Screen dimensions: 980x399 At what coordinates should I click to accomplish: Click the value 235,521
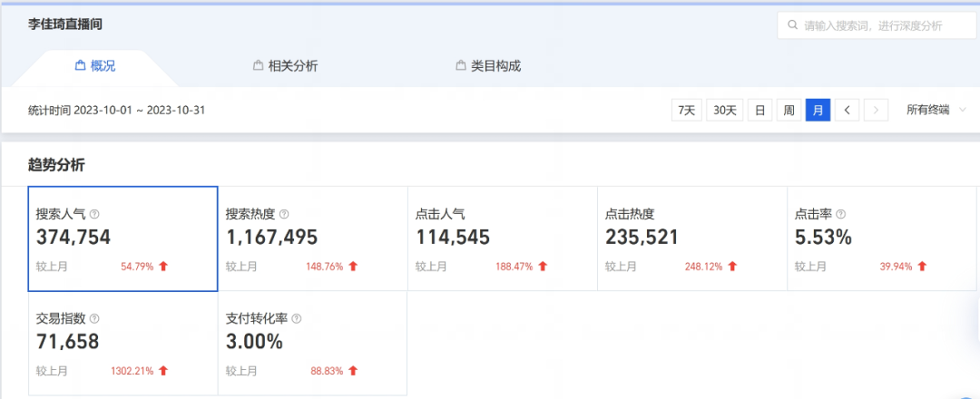(x=642, y=238)
